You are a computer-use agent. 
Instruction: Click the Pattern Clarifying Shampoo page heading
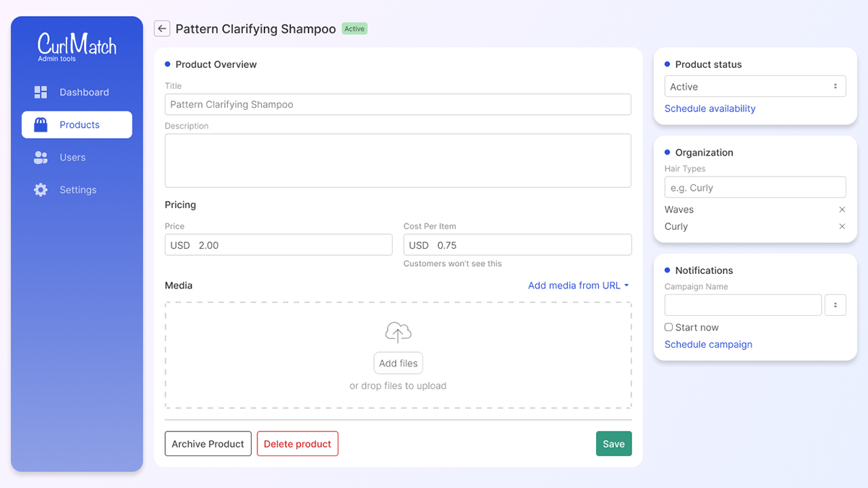[255, 29]
